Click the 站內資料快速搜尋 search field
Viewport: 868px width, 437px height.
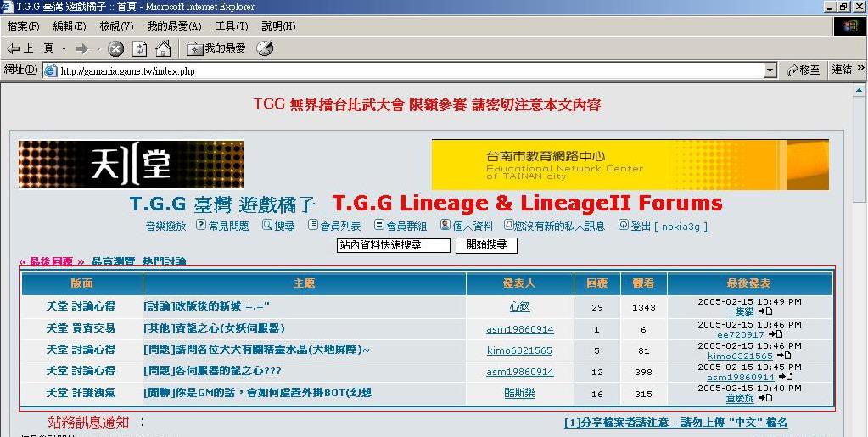[x=394, y=245]
